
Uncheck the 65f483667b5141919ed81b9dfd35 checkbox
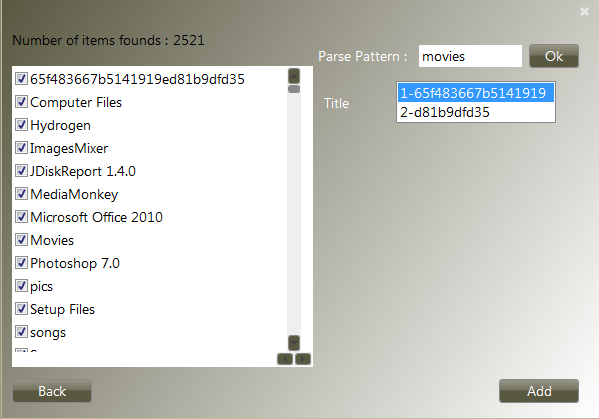(x=21, y=79)
